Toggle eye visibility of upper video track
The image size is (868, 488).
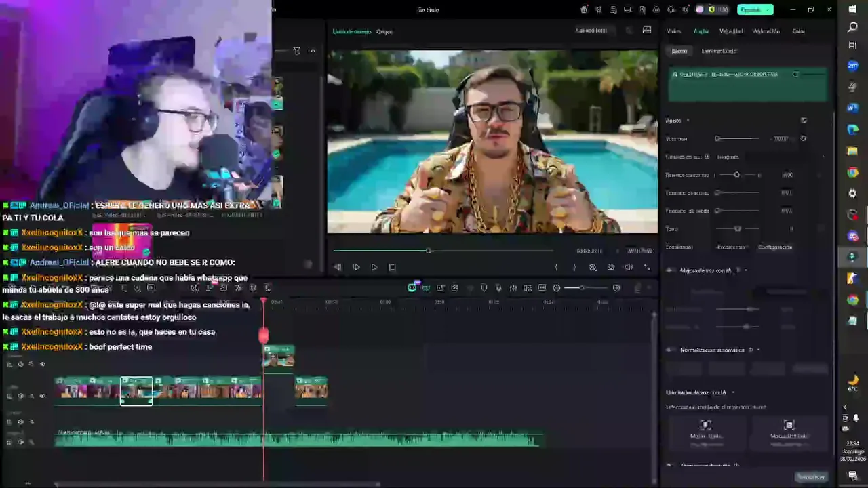click(x=42, y=364)
